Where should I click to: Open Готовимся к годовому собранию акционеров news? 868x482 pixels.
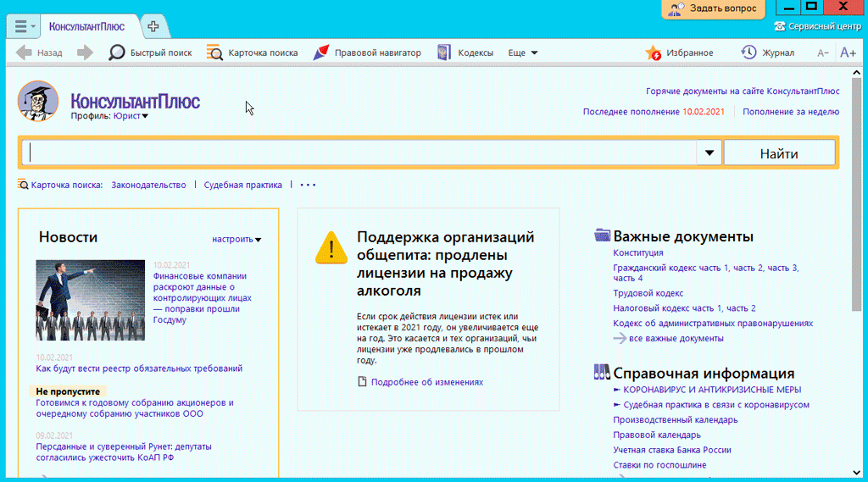tap(135, 407)
